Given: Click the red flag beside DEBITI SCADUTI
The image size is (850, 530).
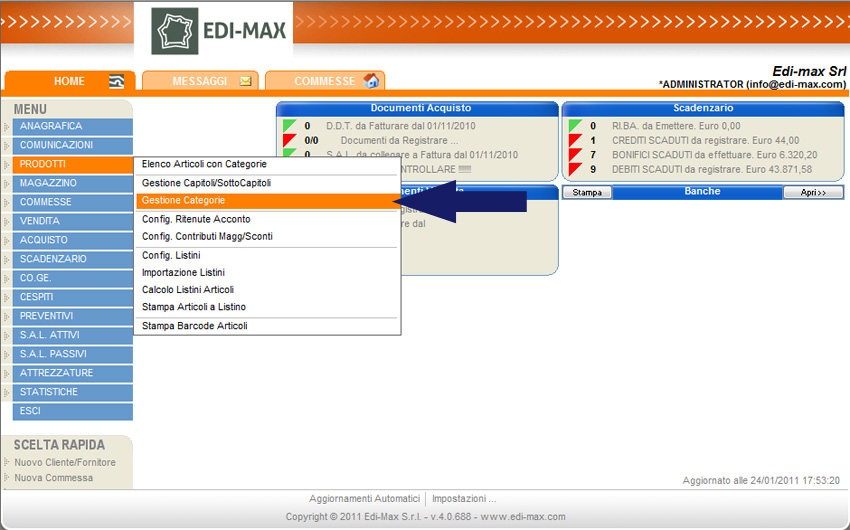Looking at the screenshot, I should click(x=575, y=169).
